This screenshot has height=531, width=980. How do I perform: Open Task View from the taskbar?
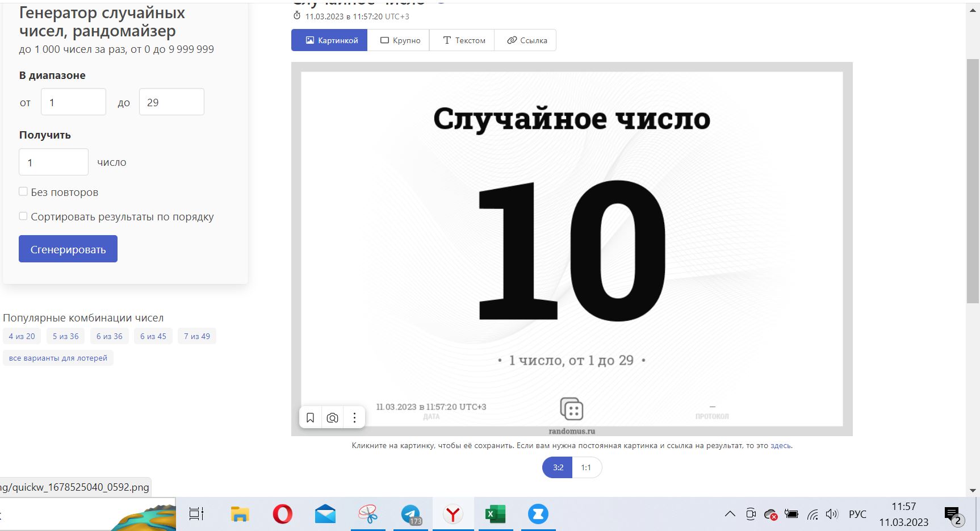[x=196, y=514]
